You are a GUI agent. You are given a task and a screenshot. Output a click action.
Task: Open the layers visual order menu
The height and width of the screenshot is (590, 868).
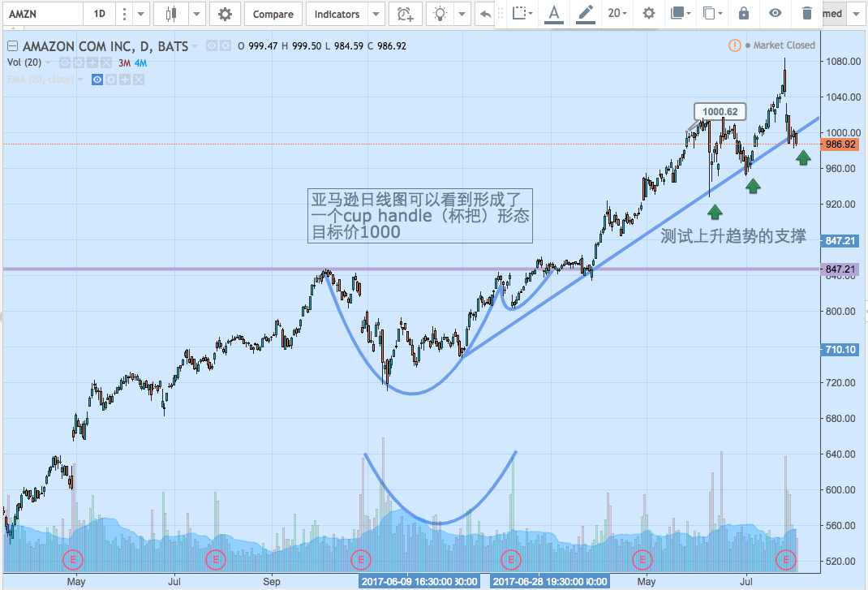[681, 13]
